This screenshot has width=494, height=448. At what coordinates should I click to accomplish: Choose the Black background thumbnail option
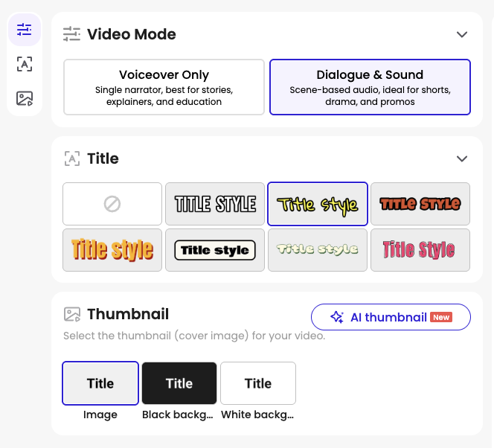[x=179, y=383]
